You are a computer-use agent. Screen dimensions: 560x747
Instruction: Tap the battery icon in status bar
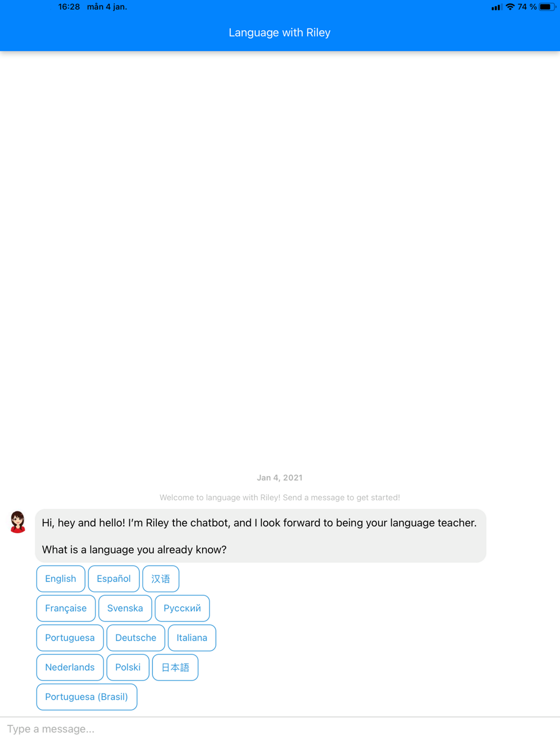[547, 7]
